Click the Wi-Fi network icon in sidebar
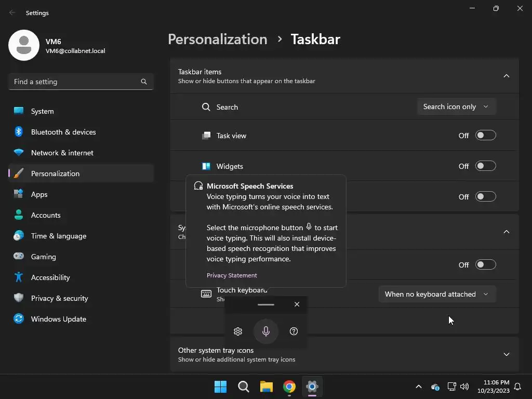This screenshot has width=532, height=399. pos(19,152)
